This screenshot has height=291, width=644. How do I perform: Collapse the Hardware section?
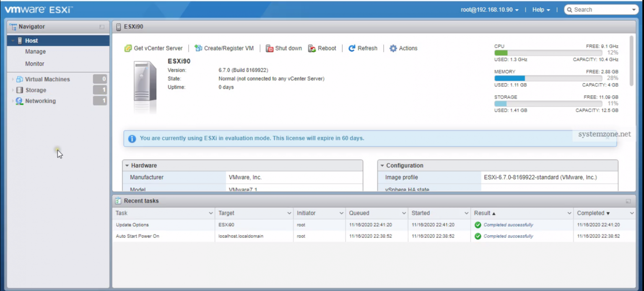pyautogui.click(x=126, y=165)
